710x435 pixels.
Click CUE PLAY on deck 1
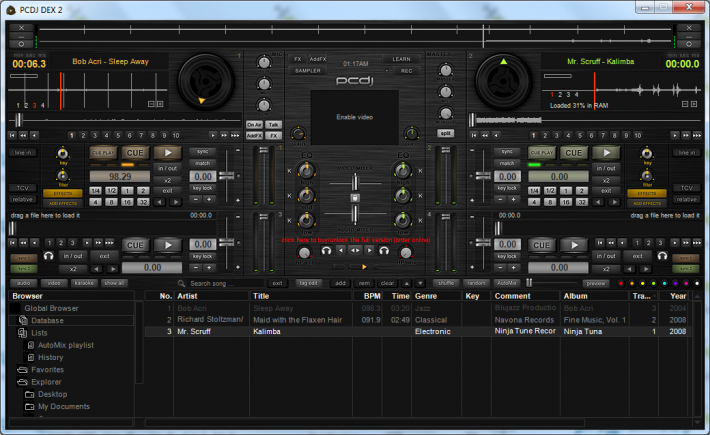103,153
